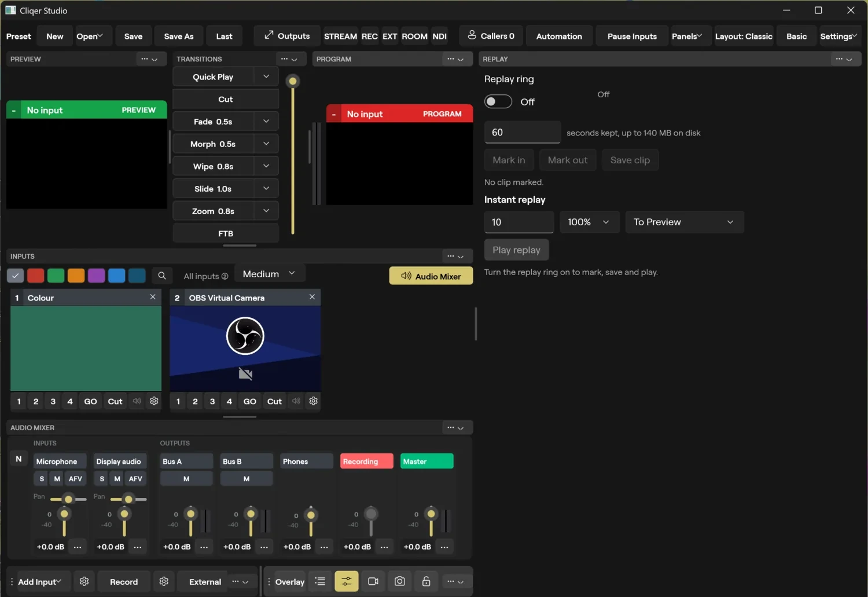The image size is (868, 597).
Task: Mute Bus A output
Action: click(x=186, y=479)
